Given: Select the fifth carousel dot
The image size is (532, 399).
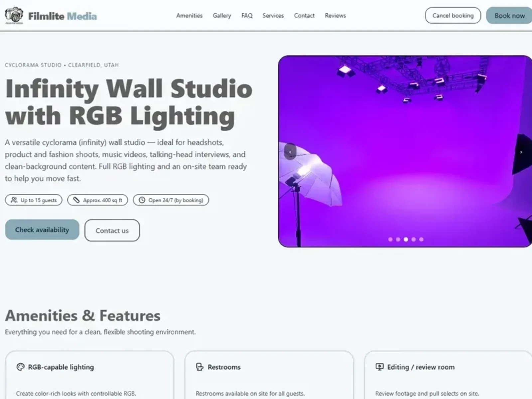Looking at the screenshot, I should click(x=421, y=239).
